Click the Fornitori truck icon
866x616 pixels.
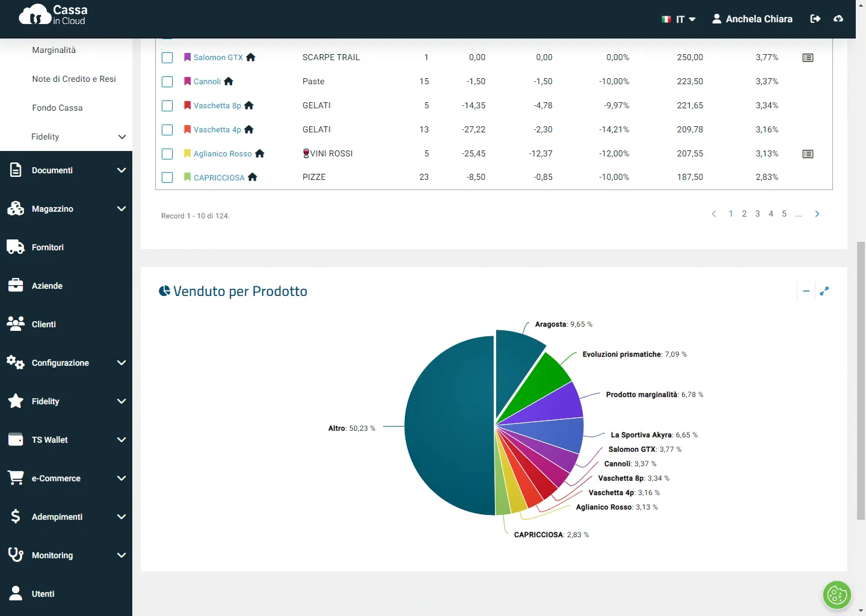pos(15,247)
